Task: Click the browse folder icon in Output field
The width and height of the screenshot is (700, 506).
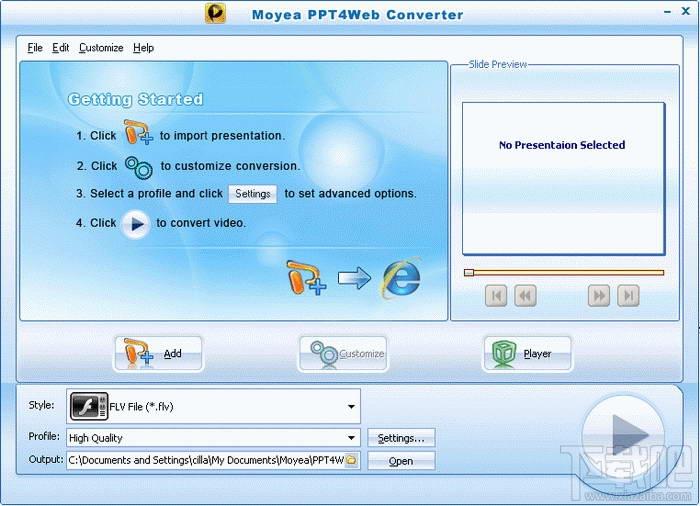Action: [x=351, y=460]
